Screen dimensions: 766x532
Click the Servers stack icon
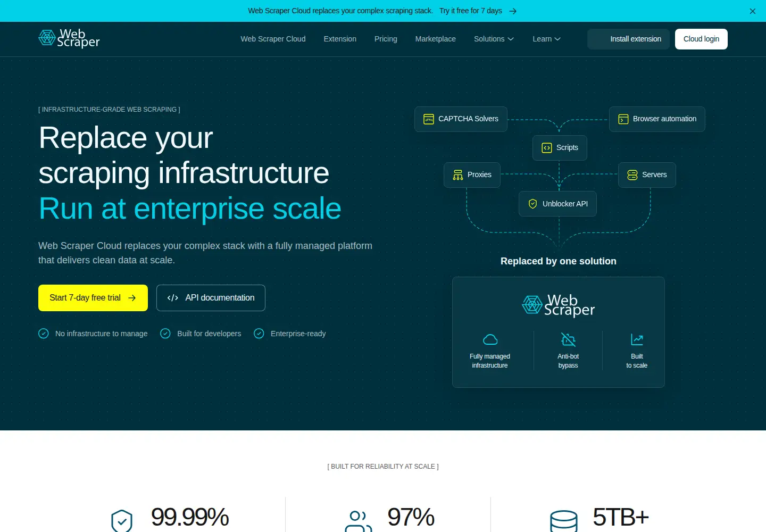(632, 175)
